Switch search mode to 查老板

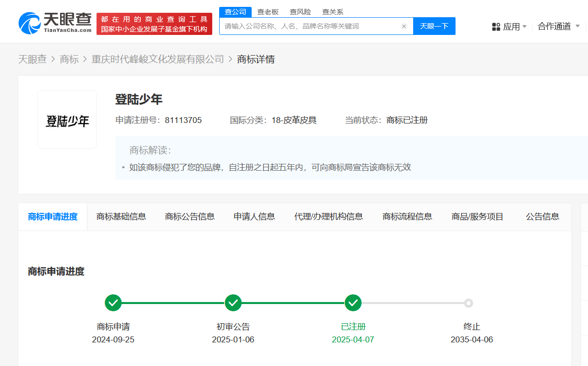point(268,12)
